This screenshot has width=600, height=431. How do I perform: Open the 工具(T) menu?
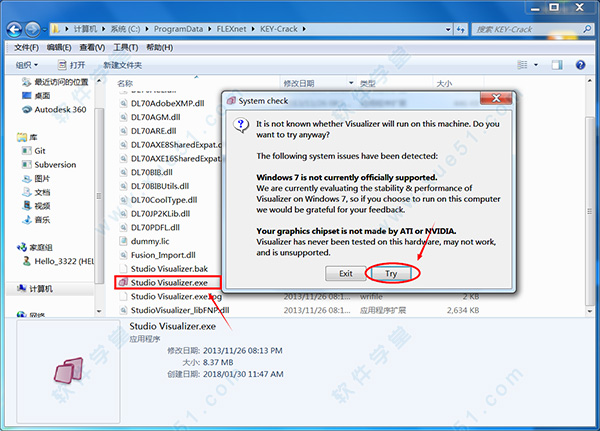tap(126, 47)
